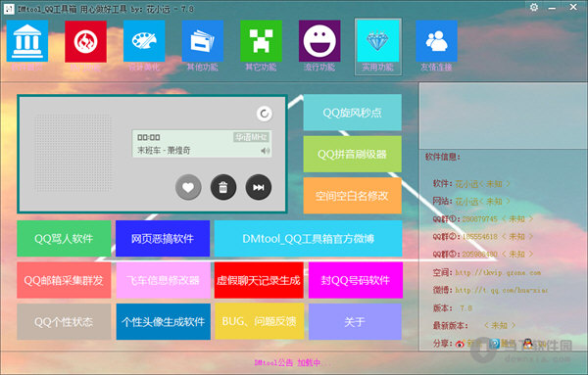Click the 华语MHz channel label
The image size is (588, 375).
[x=251, y=137]
